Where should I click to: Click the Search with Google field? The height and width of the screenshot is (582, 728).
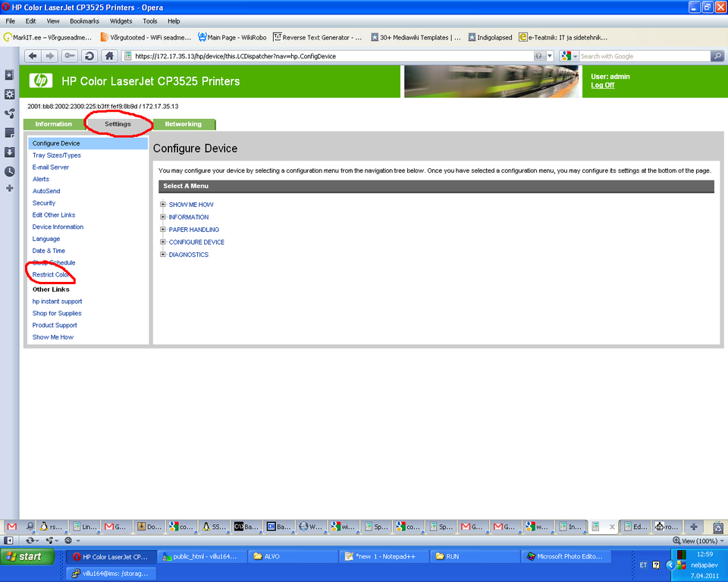click(x=645, y=56)
